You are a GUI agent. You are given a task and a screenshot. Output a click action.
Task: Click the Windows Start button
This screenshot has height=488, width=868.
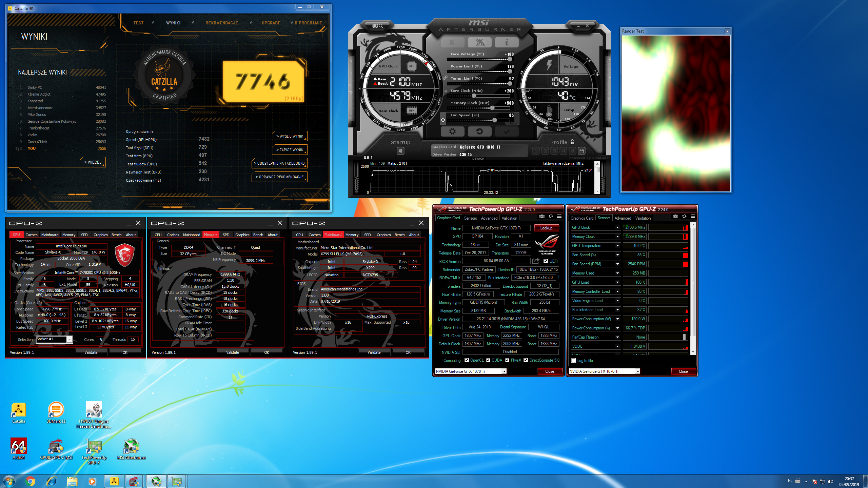(9, 481)
